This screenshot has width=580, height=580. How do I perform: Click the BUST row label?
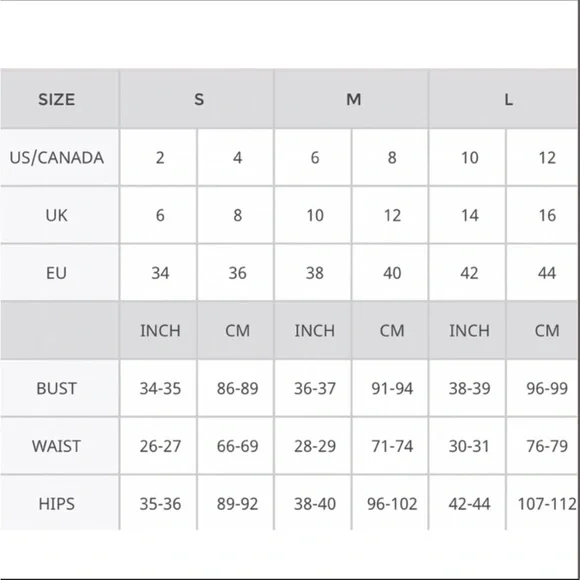tap(59, 388)
